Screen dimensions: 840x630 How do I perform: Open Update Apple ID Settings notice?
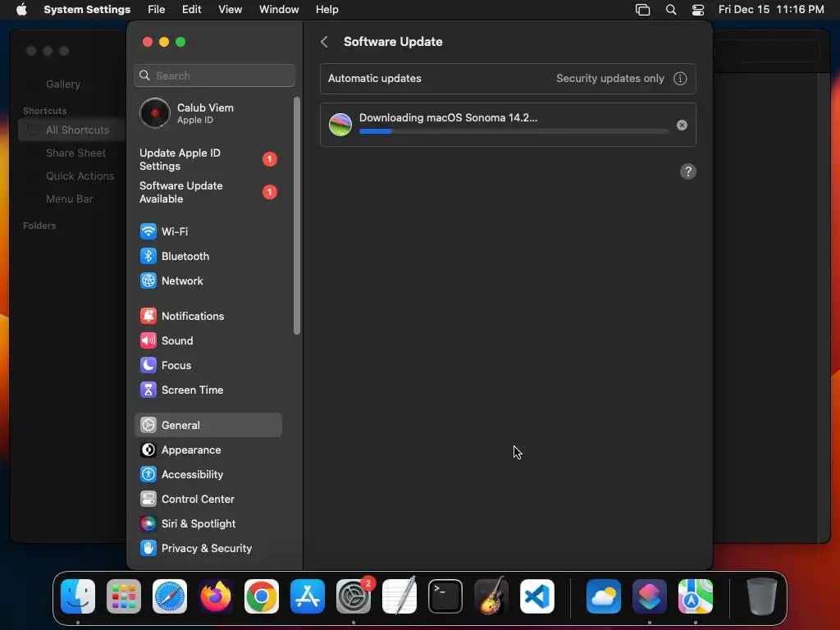208,160
